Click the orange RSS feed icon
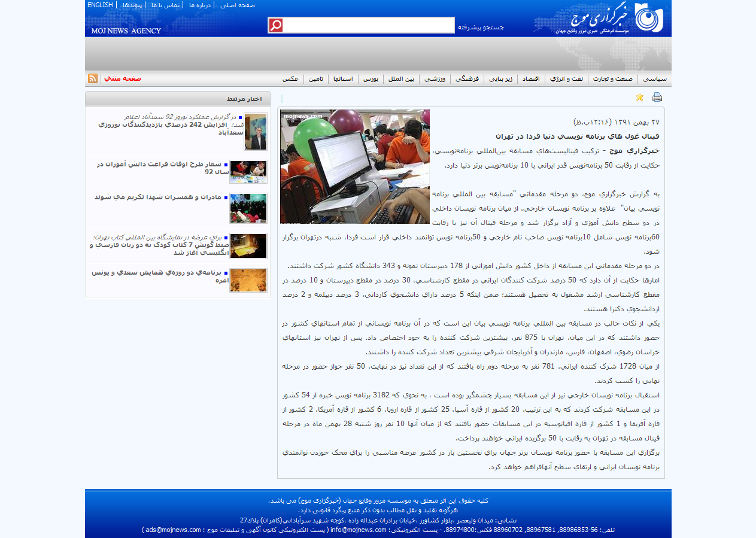Image resolution: width=756 pixels, height=538 pixels. point(93,78)
